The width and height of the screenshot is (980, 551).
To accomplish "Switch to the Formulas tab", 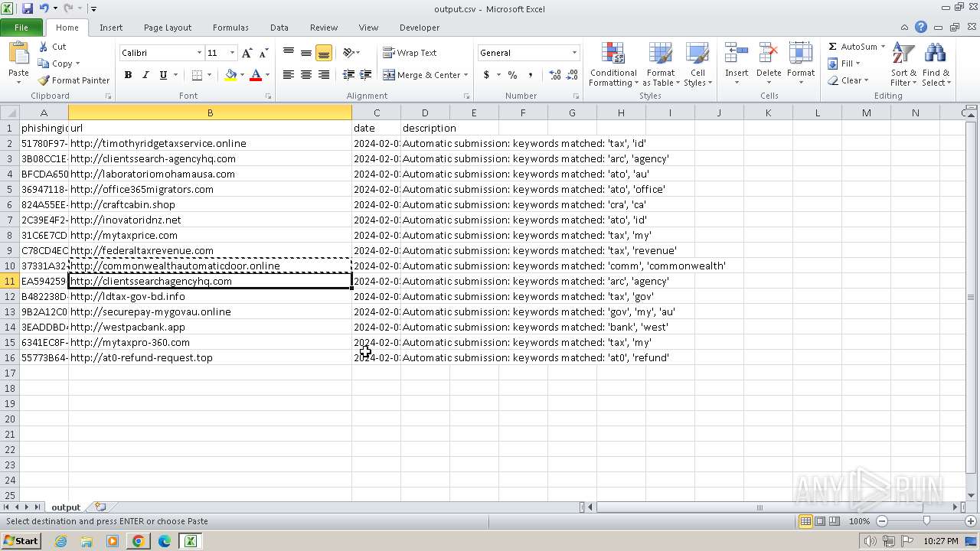I will (230, 28).
